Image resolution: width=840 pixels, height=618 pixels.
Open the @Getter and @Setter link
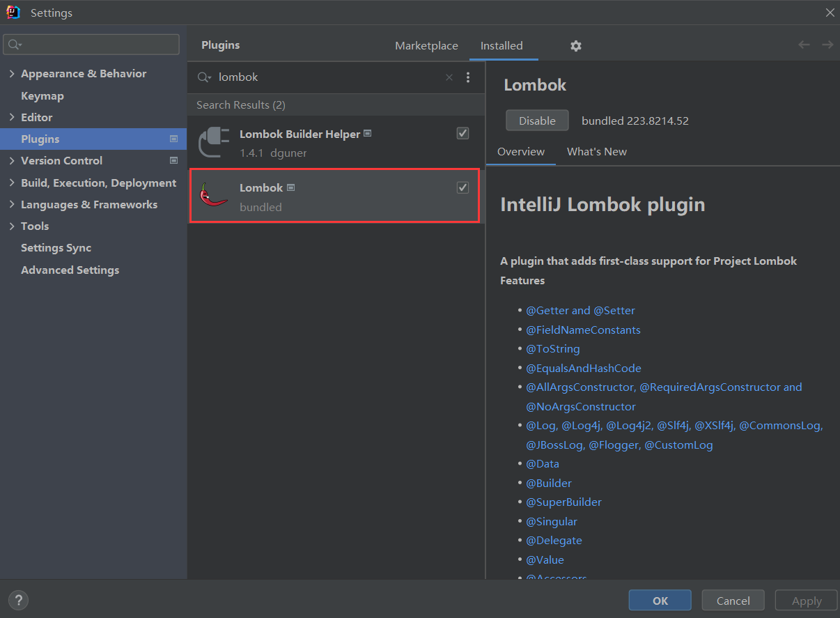click(580, 311)
